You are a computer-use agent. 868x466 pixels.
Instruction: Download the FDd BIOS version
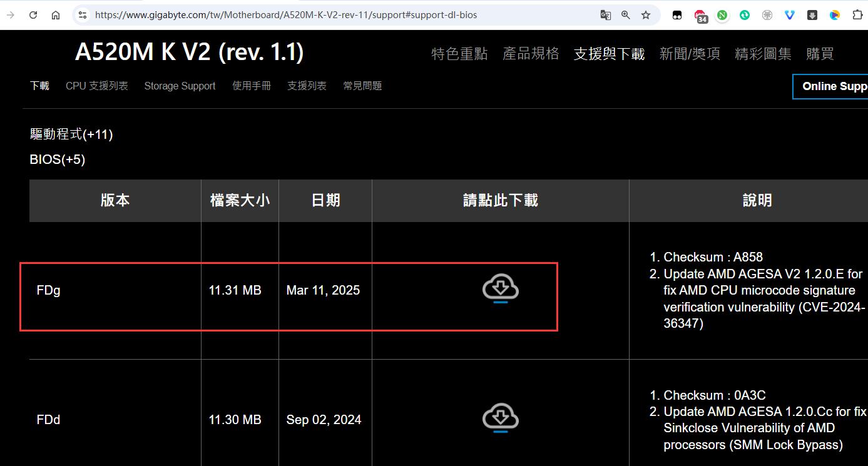pyautogui.click(x=500, y=418)
